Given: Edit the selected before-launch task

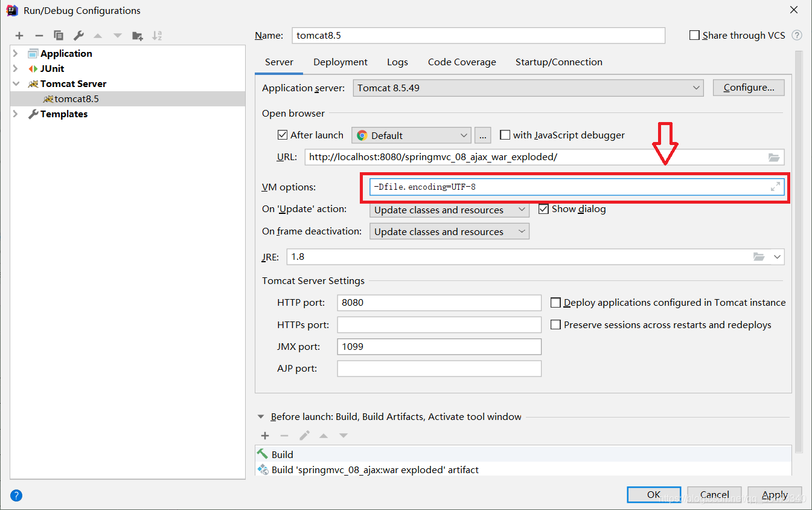Looking at the screenshot, I should (x=304, y=435).
